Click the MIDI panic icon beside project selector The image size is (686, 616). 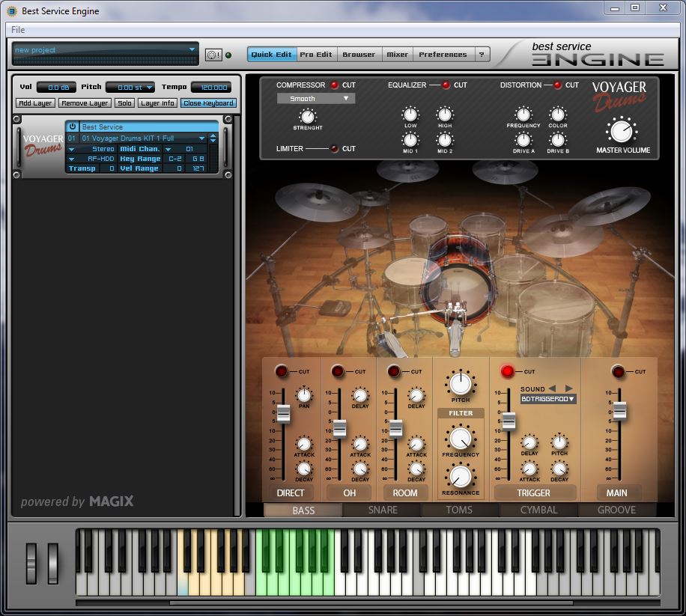213,55
